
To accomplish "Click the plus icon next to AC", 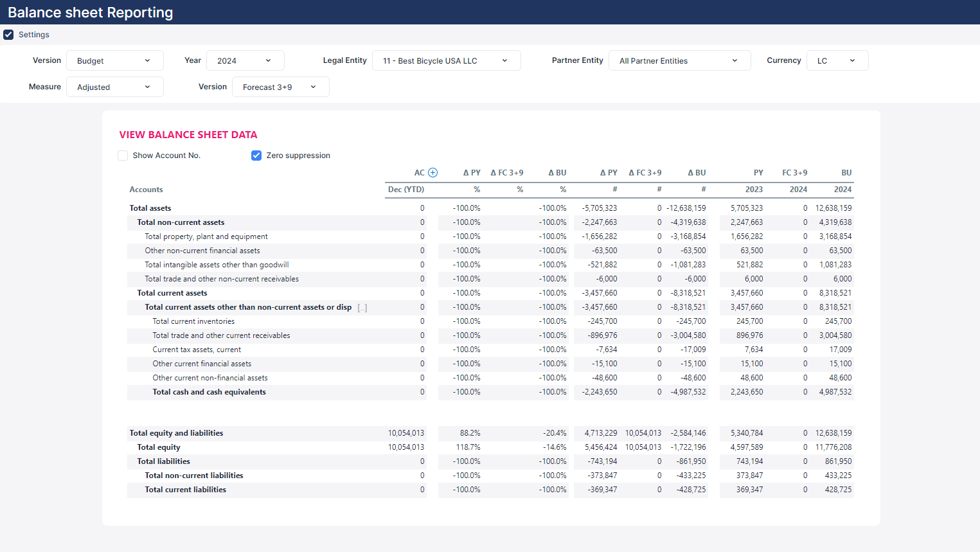I will [432, 172].
